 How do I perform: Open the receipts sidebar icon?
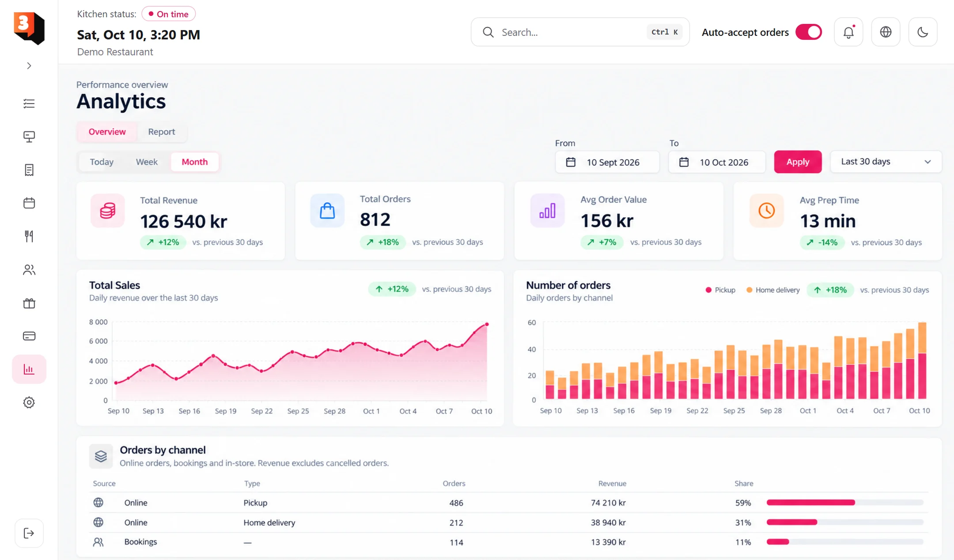pyautogui.click(x=29, y=170)
